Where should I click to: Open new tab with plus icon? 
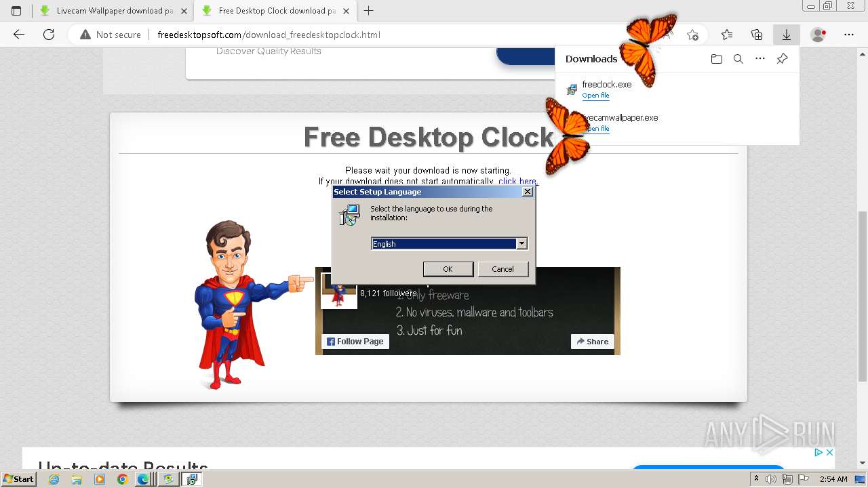coord(369,11)
